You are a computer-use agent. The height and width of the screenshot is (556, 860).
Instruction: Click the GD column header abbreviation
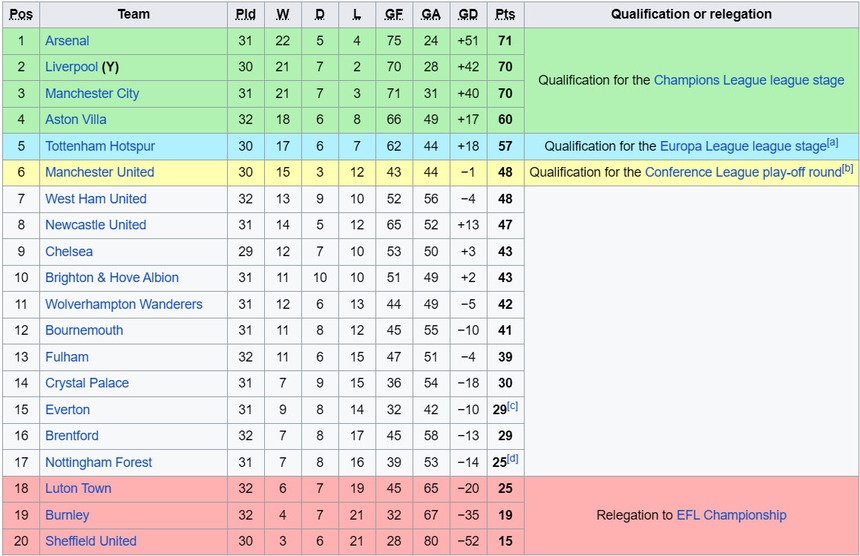click(467, 14)
